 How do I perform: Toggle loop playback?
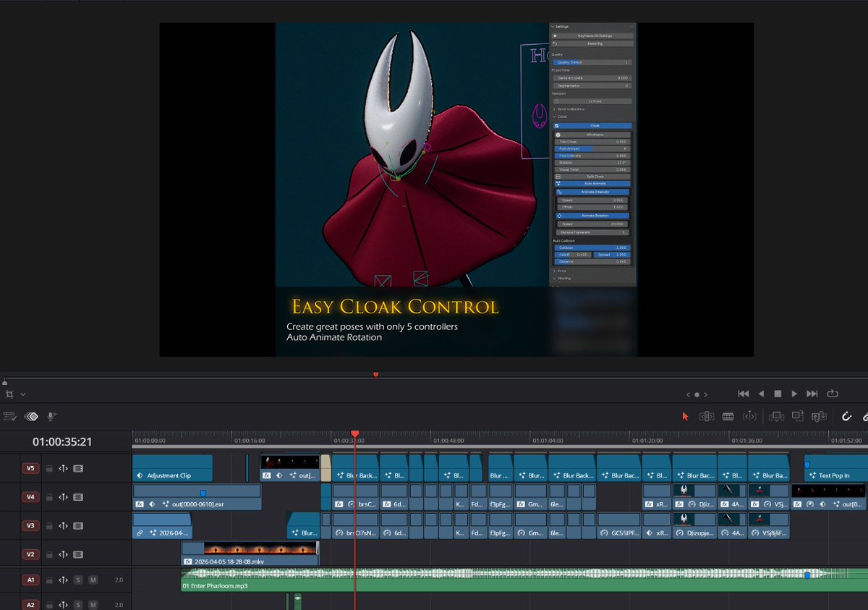coord(832,394)
